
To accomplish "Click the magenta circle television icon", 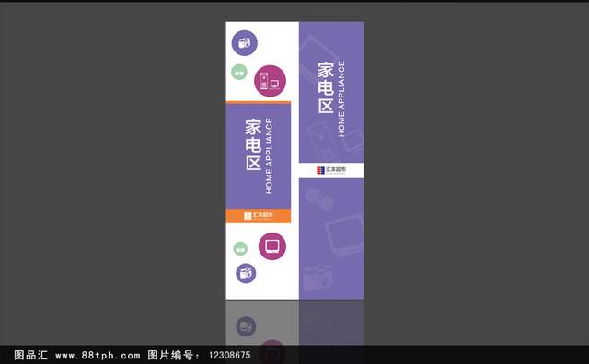I will click(x=272, y=246).
